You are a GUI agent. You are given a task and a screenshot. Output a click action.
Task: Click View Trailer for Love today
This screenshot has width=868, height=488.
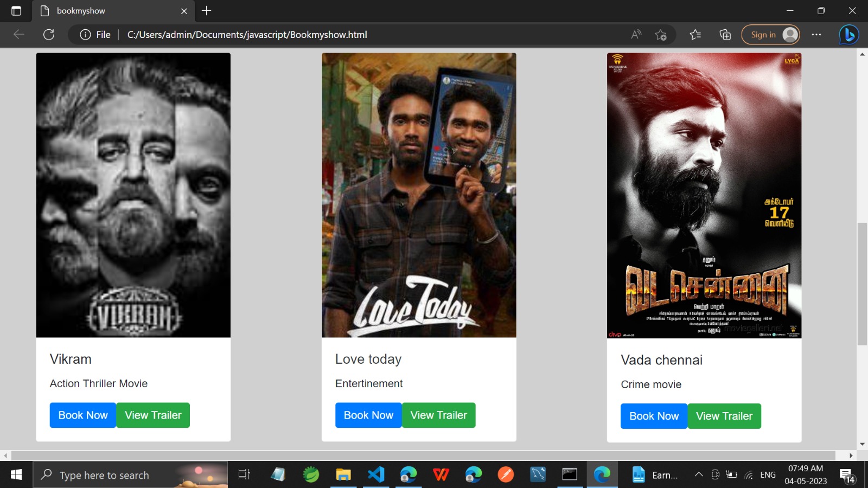439,415
